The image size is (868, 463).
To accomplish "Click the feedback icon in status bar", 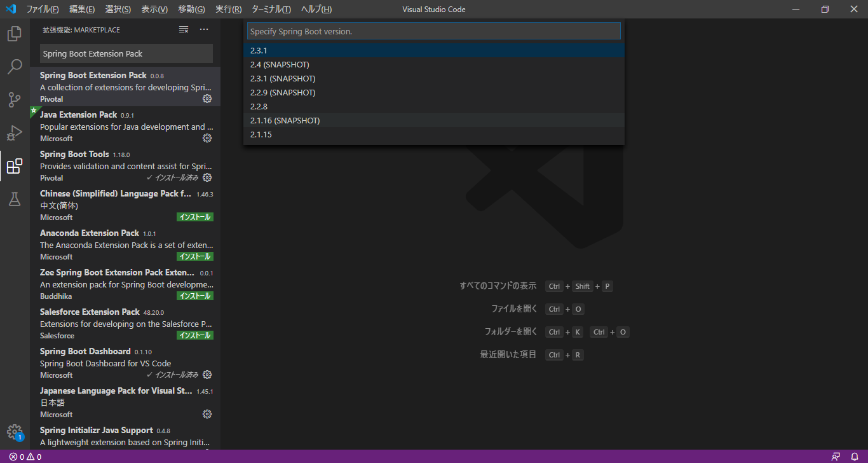I will point(836,457).
